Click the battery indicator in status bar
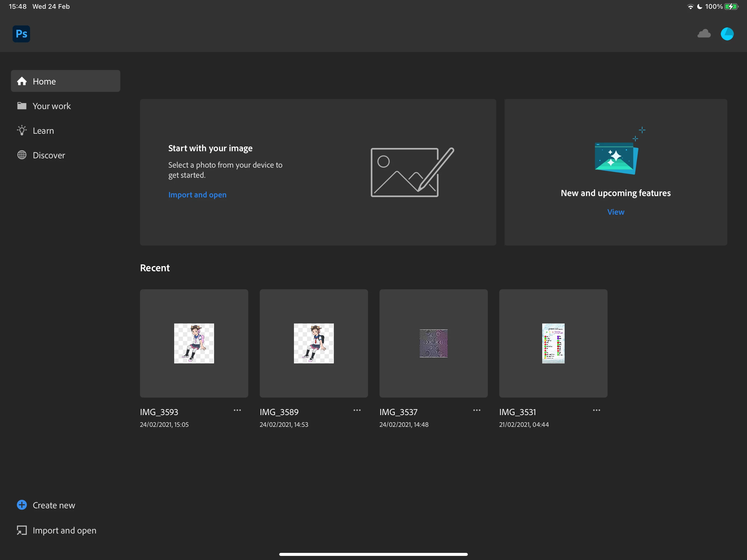Image resolution: width=747 pixels, height=560 pixels. 731,6
